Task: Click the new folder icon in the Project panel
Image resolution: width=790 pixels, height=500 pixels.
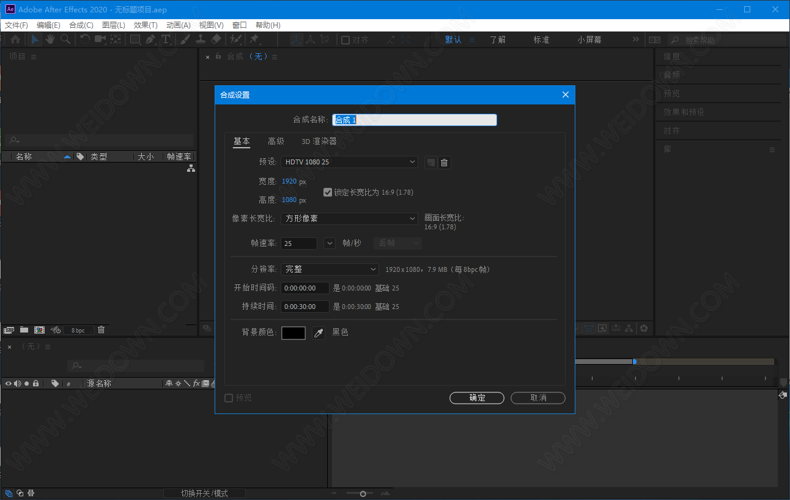Action: (24, 330)
